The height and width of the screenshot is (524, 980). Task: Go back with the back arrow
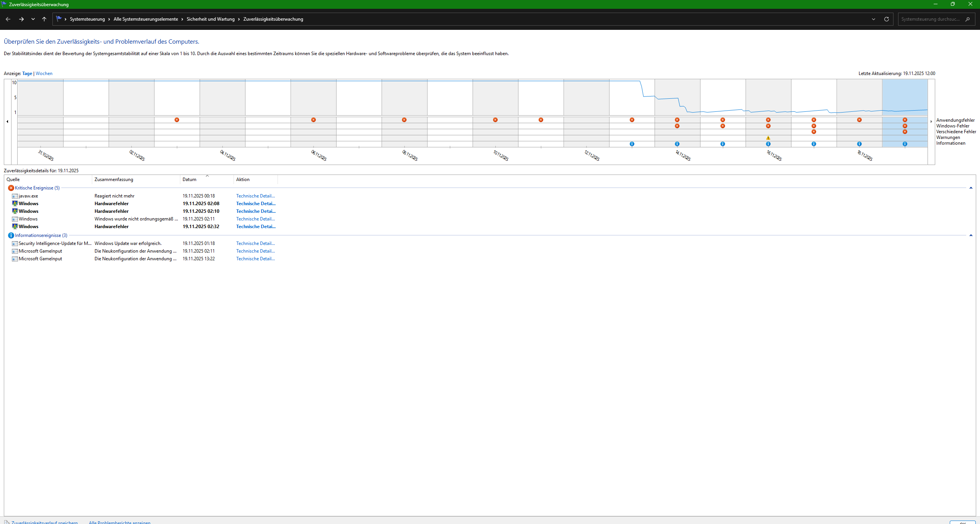[x=8, y=19]
